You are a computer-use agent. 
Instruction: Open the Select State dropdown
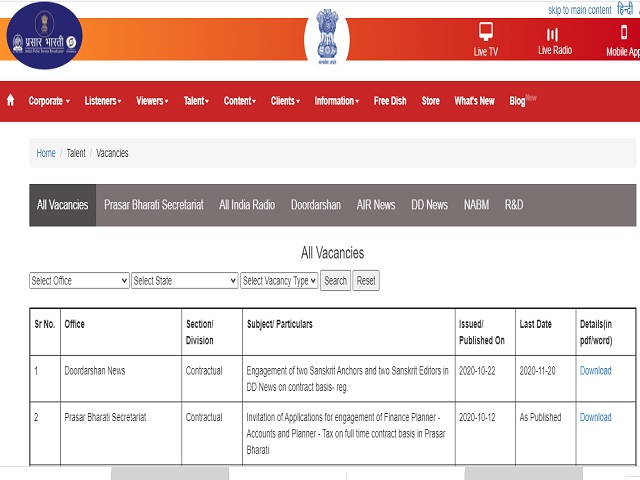(x=184, y=281)
